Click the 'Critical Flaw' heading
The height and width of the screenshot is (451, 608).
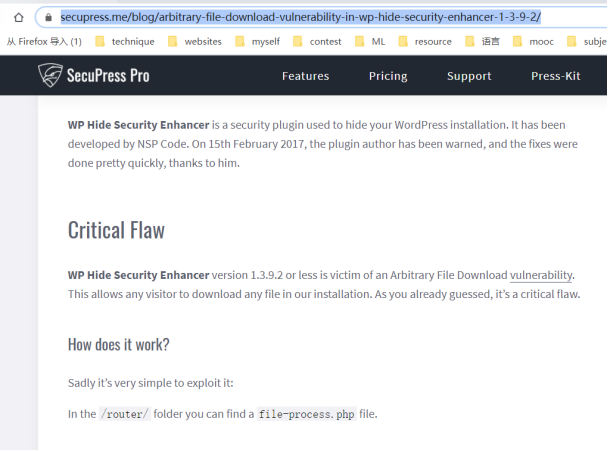pyautogui.click(x=116, y=230)
